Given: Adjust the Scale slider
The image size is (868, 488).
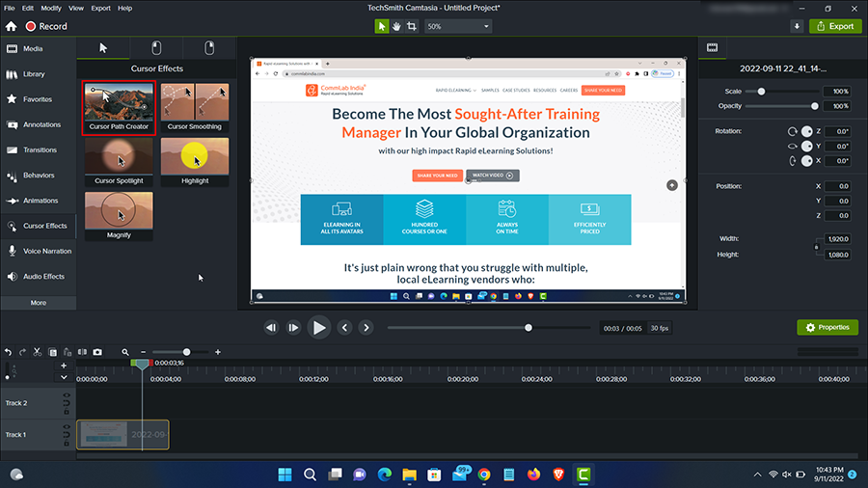Looking at the screenshot, I should tap(761, 92).
